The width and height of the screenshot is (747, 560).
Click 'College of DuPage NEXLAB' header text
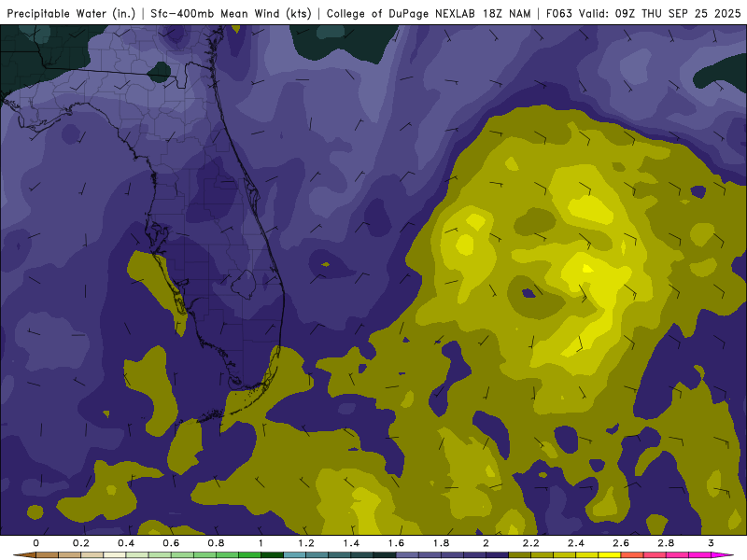pos(401,14)
